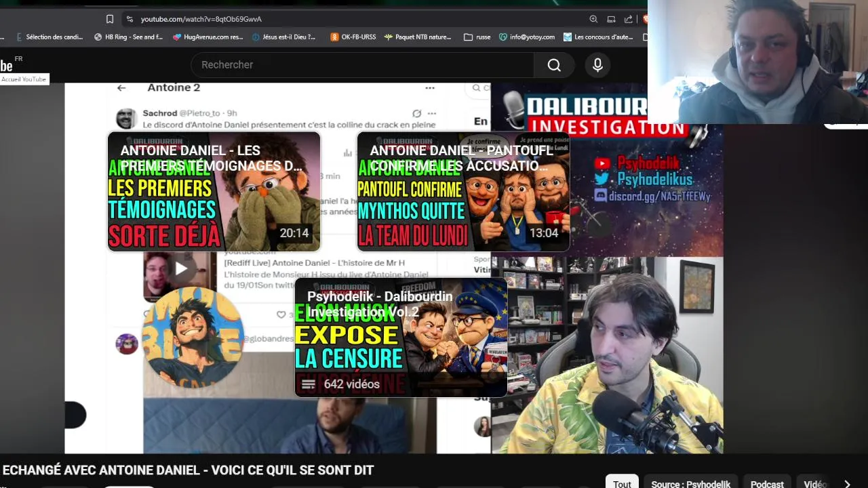
Task: Open the channel avatar on end screen
Action: coord(193,337)
